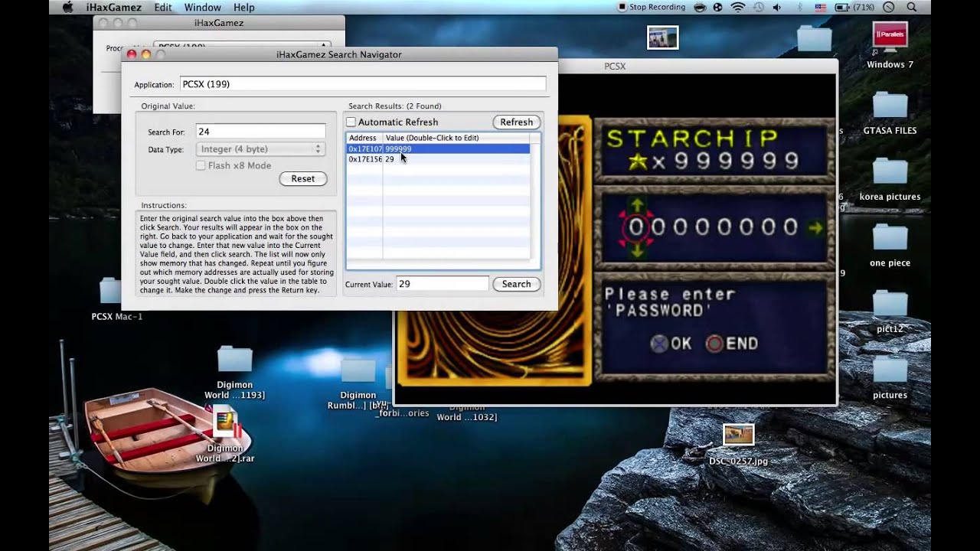The width and height of the screenshot is (980, 551).
Task: Click the Address column header
Action: coord(364,138)
